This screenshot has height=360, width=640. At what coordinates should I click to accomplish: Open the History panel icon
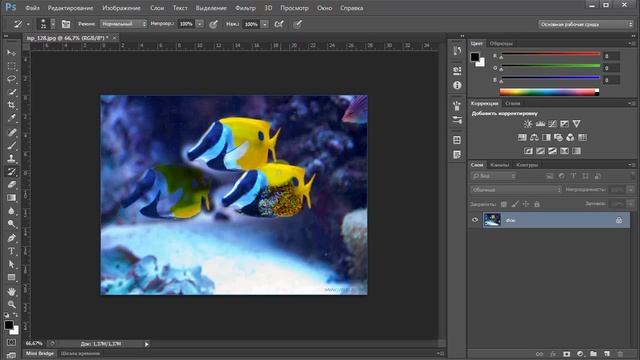pos(457,51)
